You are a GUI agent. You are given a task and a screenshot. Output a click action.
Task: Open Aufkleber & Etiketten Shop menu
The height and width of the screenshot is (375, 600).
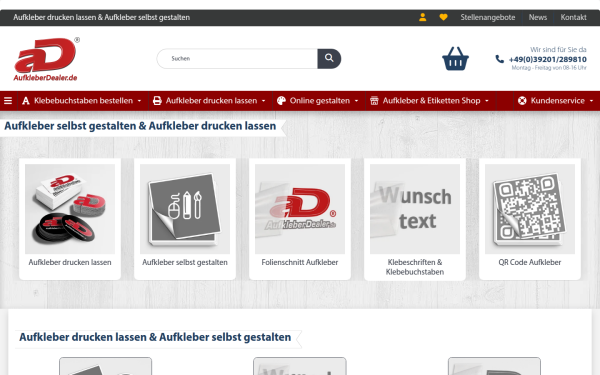431,101
